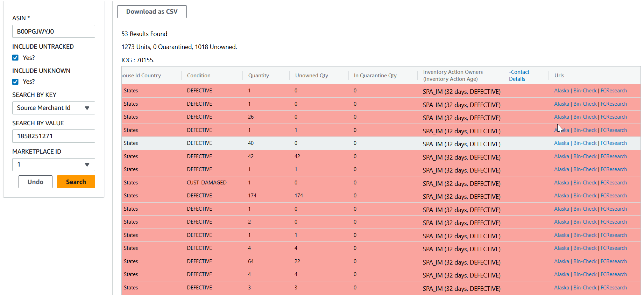The height and width of the screenshot is (295, 644).
Task: Sort by the Condition column header
Action: tap(199, 76)
